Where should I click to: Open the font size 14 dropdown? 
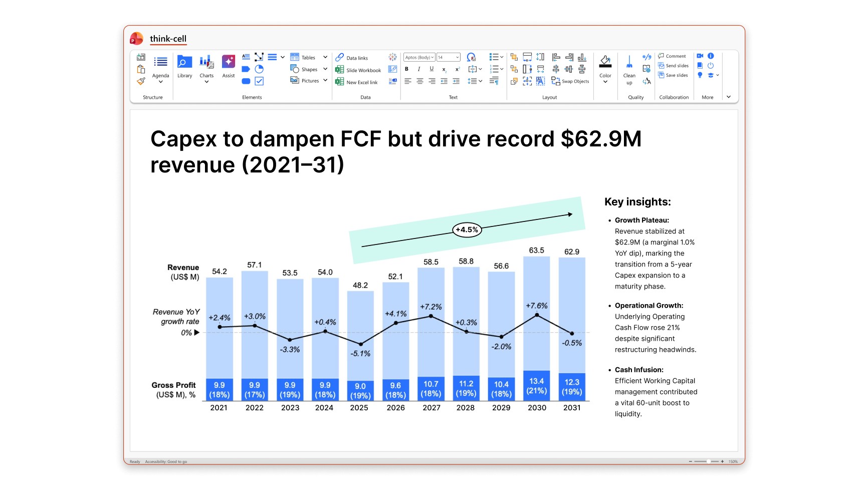449,57
